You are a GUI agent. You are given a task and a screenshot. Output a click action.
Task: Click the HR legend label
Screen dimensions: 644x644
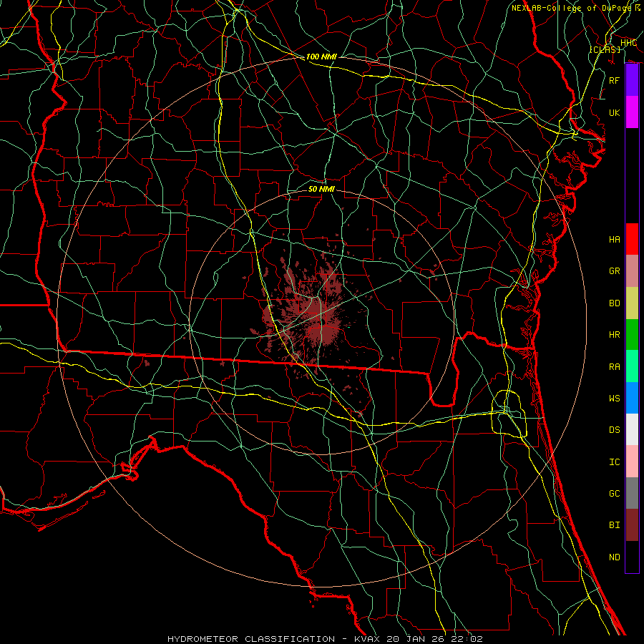[x=615, y=335]
